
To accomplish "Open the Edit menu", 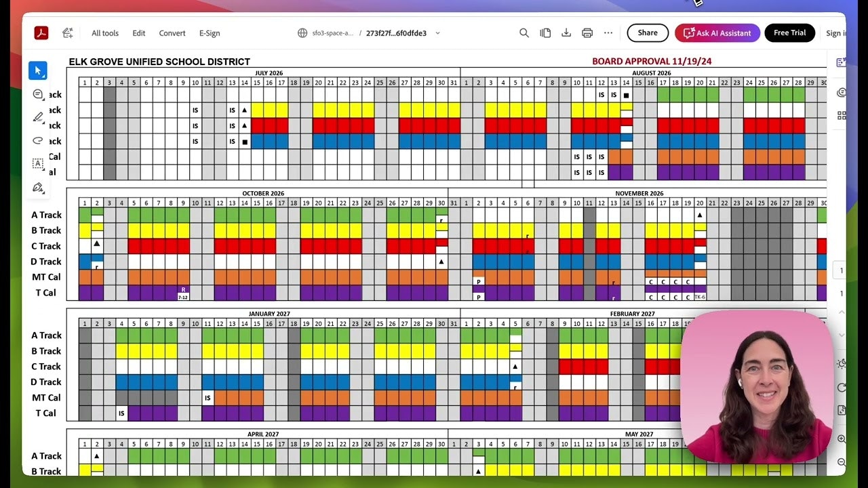I will (x=138, y=33).
